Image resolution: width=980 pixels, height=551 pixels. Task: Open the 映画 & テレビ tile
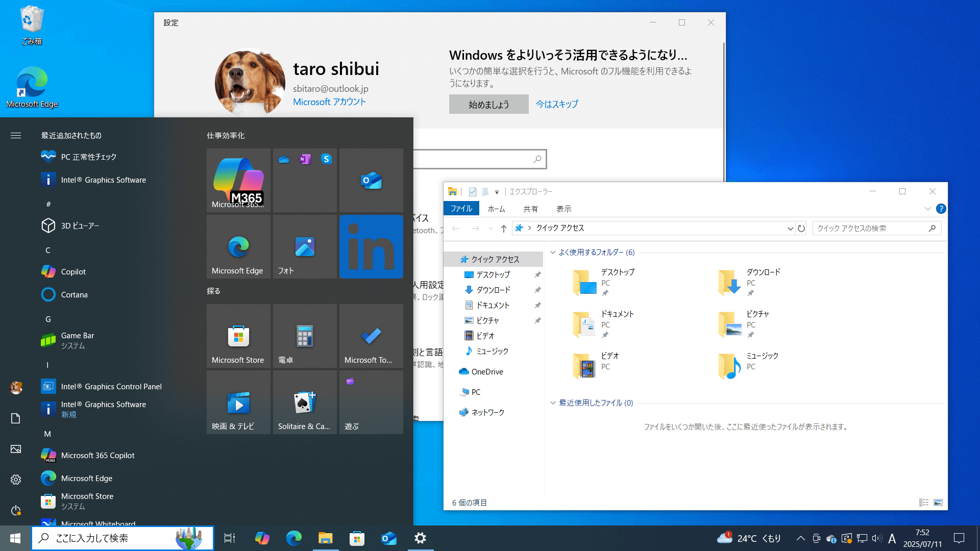tap(238, 402)
